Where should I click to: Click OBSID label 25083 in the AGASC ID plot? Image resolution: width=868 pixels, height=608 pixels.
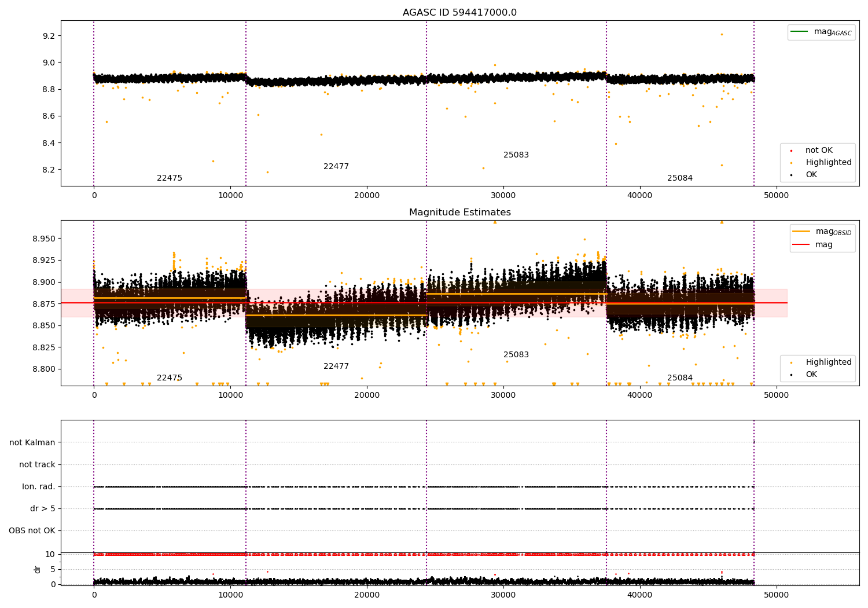[x=516, y=155]
